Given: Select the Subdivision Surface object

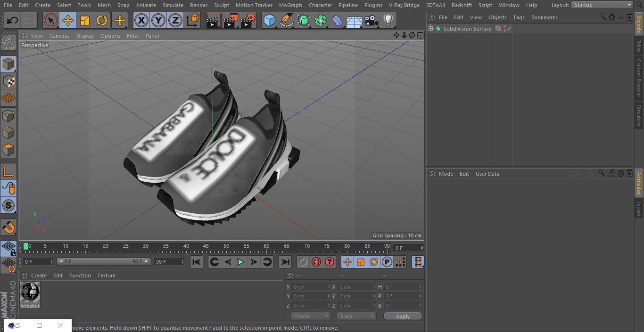Looking at the screenshot, I should (467, 29).
